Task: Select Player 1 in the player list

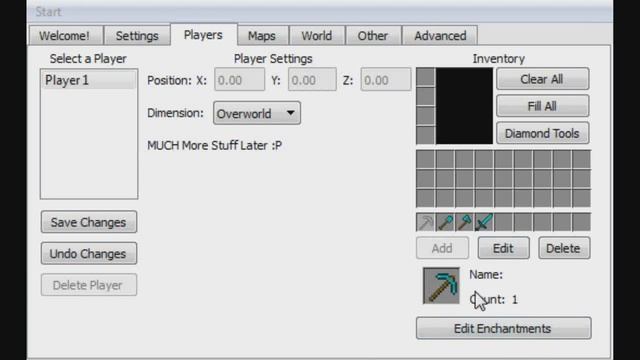Action: 89,80
